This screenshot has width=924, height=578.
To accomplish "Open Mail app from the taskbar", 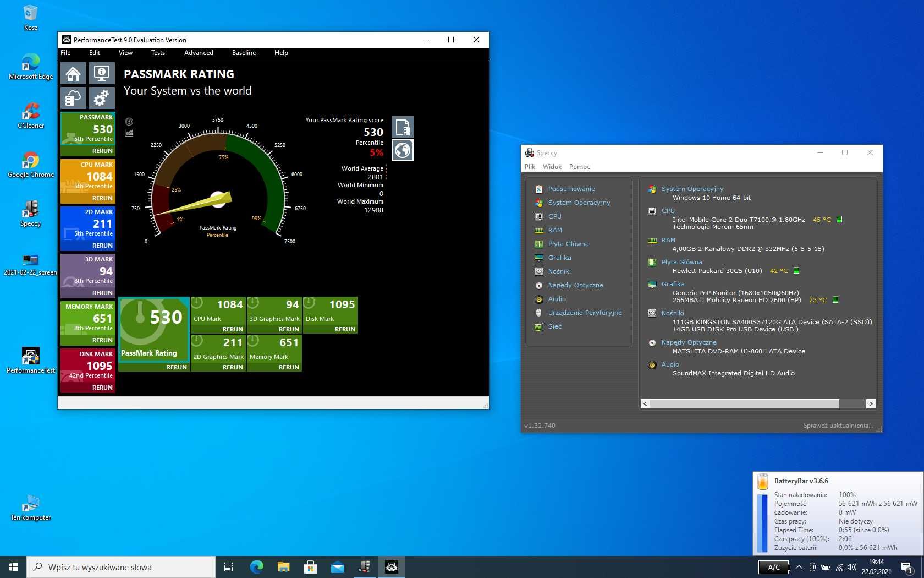I will click(x=337, y=567).
